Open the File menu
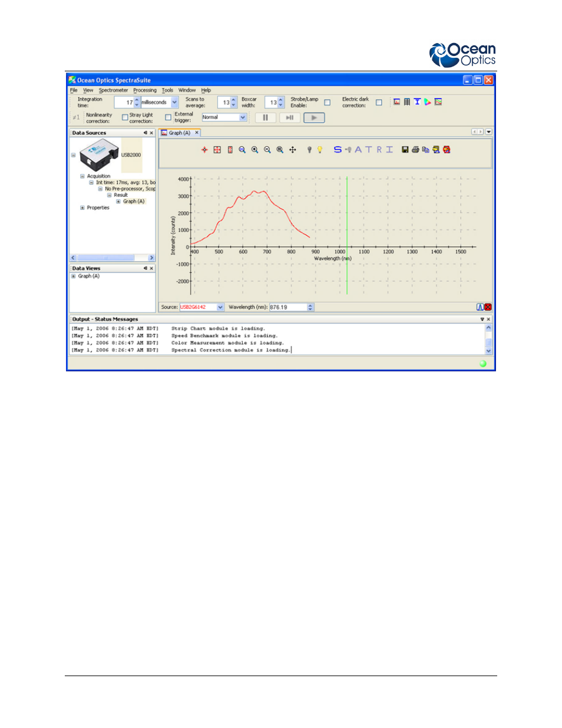562x728 pixels. pyautogui.click(x=74, y=90)
